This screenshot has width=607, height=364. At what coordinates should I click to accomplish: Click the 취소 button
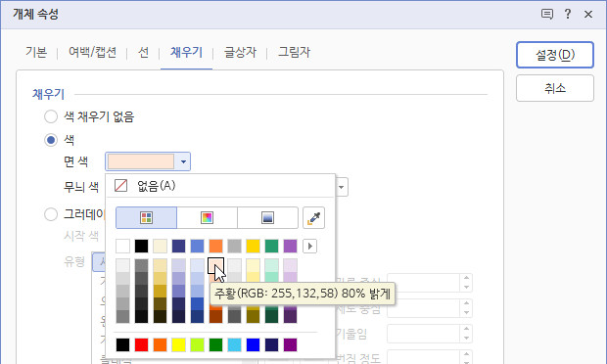click(555, 88)
